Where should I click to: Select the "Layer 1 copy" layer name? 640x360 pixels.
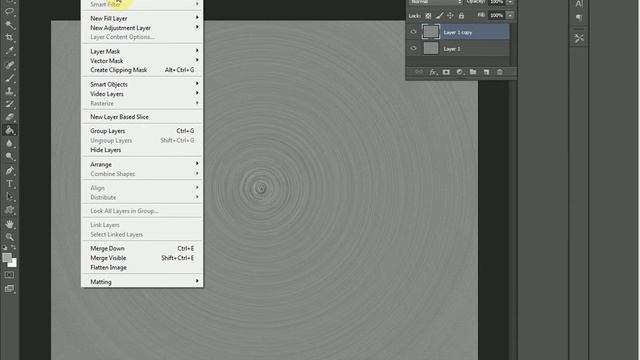(458, 32)
